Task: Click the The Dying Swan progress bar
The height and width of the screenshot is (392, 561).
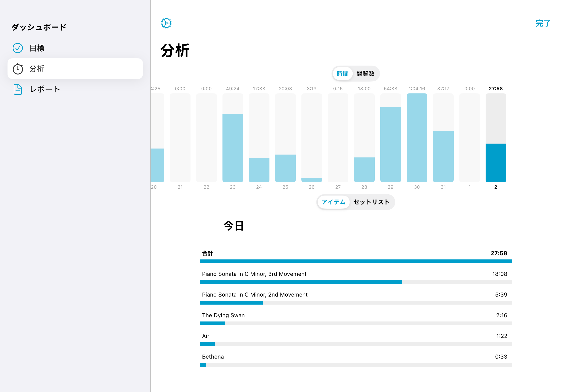Action: click(x=355, y=323)
